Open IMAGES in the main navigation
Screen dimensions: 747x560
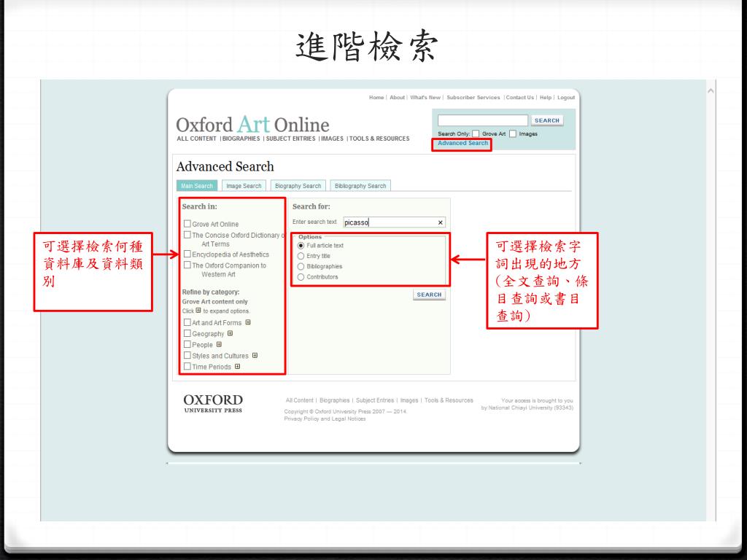click(x=332, y=139)
